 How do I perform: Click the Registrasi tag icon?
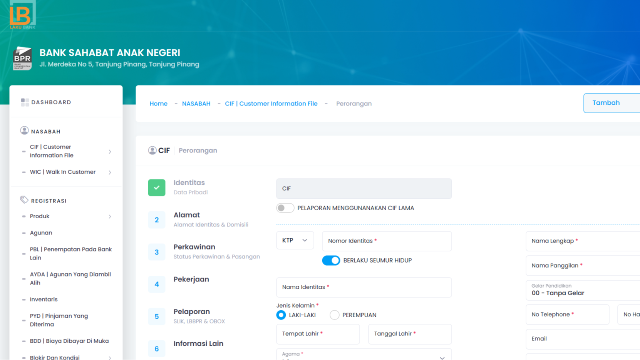pyautogui.click(x=24, y=200)
